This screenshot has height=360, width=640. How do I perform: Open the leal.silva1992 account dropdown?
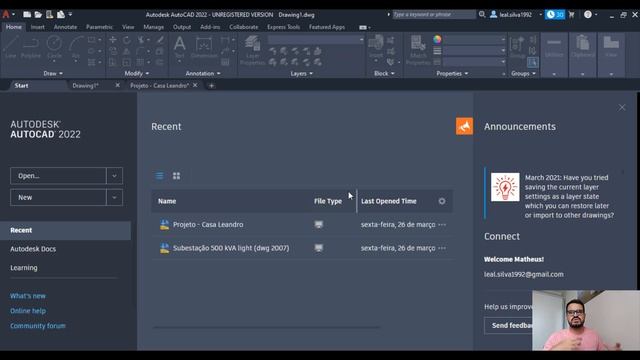540,14
